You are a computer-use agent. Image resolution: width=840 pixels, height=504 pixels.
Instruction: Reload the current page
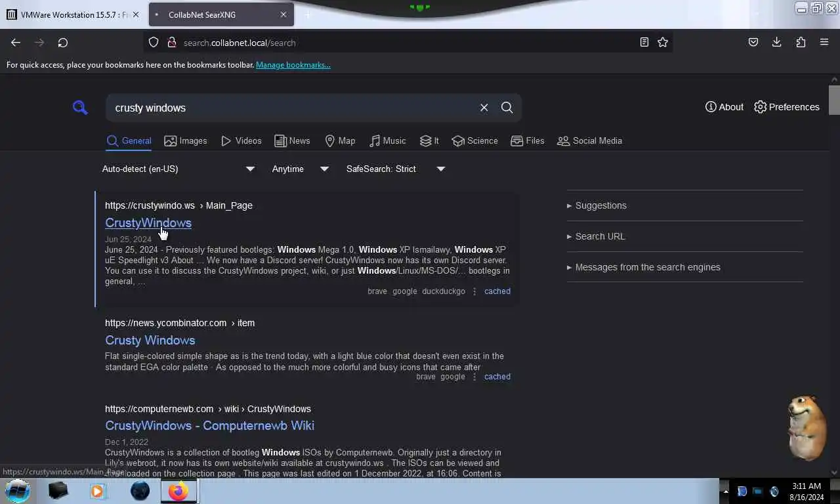[x=63, y=42]
